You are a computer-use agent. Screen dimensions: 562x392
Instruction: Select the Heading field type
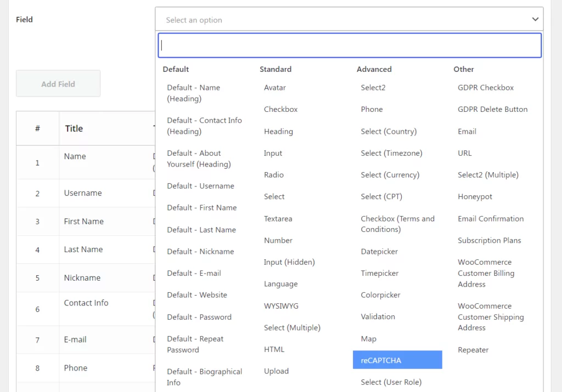click(x=278, y=132)
